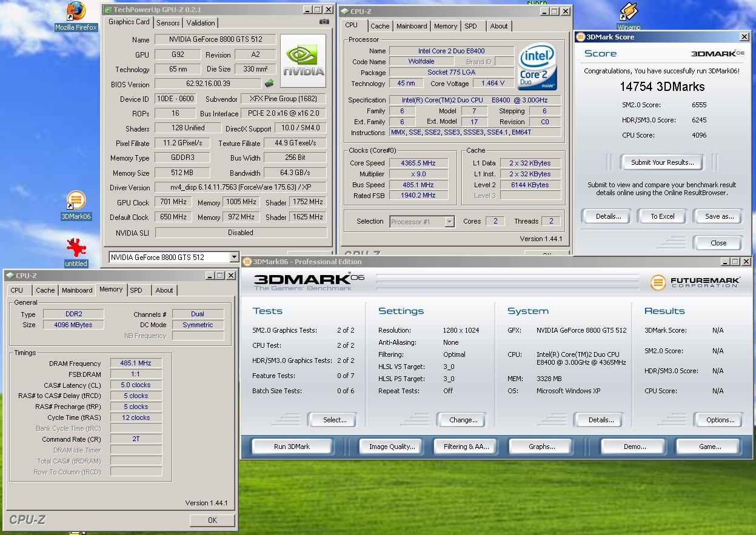Screen dimensions: 756x535
Task: Click the Run 3DMark button
Action: 292,447
